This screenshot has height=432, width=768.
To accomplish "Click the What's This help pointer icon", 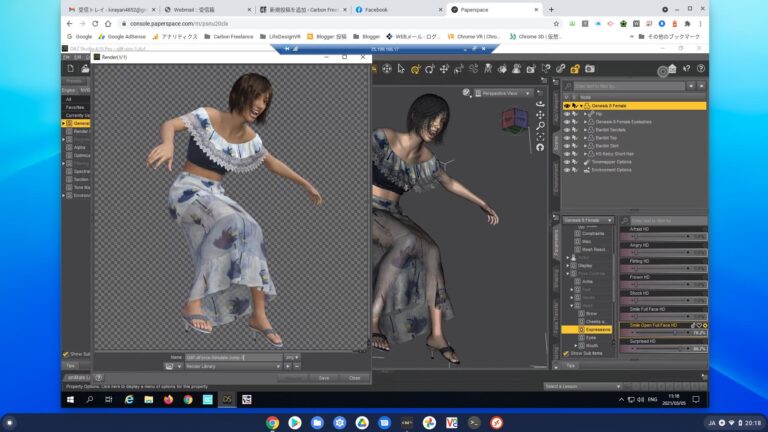I will [687, 69].
